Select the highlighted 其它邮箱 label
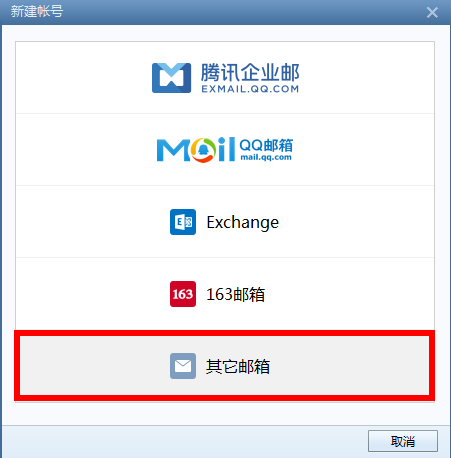This screenshot has height=458, width=451. [238, 366]
